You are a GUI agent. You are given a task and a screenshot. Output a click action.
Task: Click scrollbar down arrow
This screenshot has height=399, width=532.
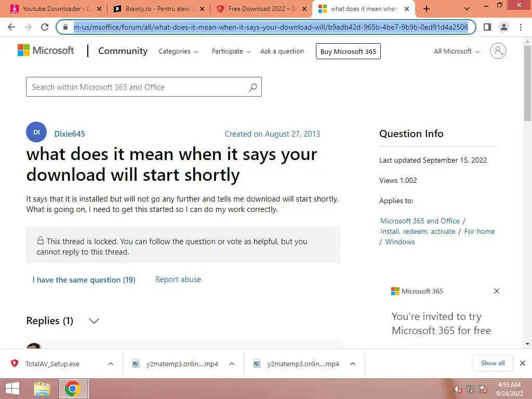pos(527,344)
